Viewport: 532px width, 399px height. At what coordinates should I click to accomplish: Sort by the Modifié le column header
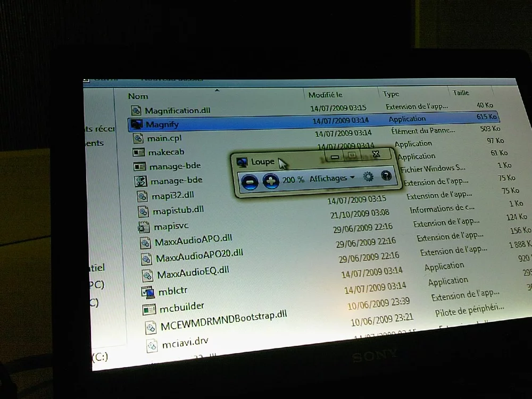[x=326, y=95]
